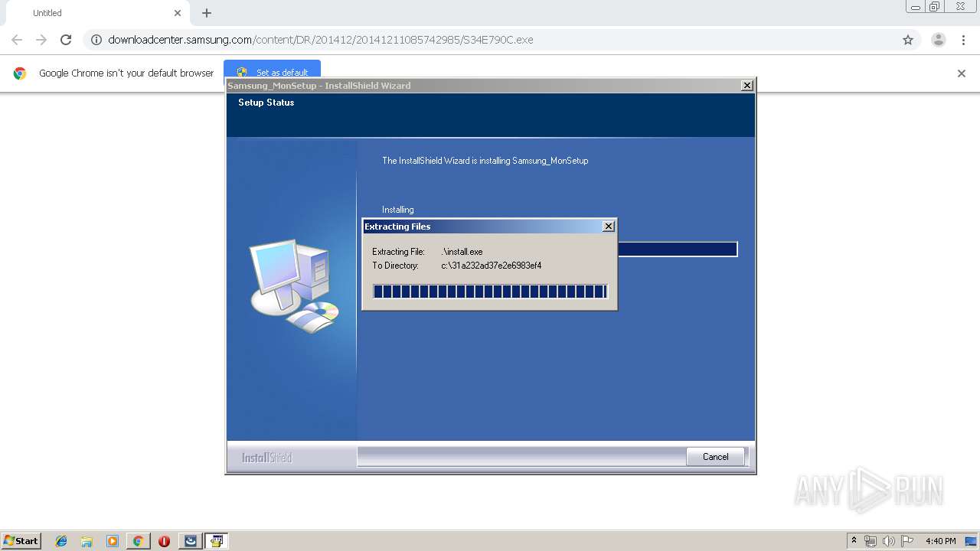Close the Samsung_MonSetup InstallShield Wizard window
The image size is (980, 551).
tap(747, 86)
